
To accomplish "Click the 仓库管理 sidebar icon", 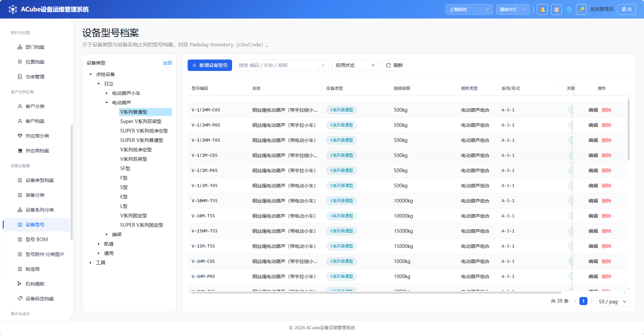I will click(x=20, y=77).
